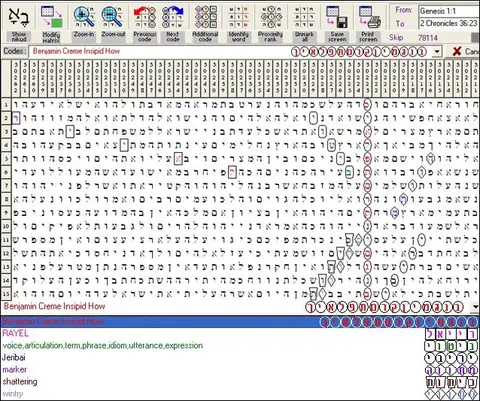Screen dimensions: 480x401
Task: Click row number 1 of the matrix
Action: pos(6,105)
